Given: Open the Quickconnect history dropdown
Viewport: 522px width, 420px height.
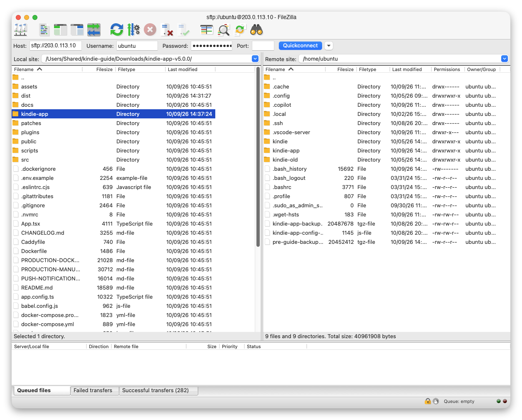Looking at the screenshot, I should tap(329, 46).
